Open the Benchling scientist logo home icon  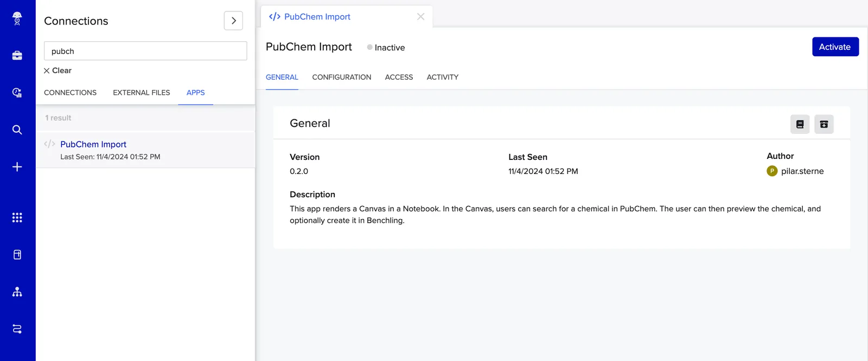pyautogui.click(x=17, y=18)
